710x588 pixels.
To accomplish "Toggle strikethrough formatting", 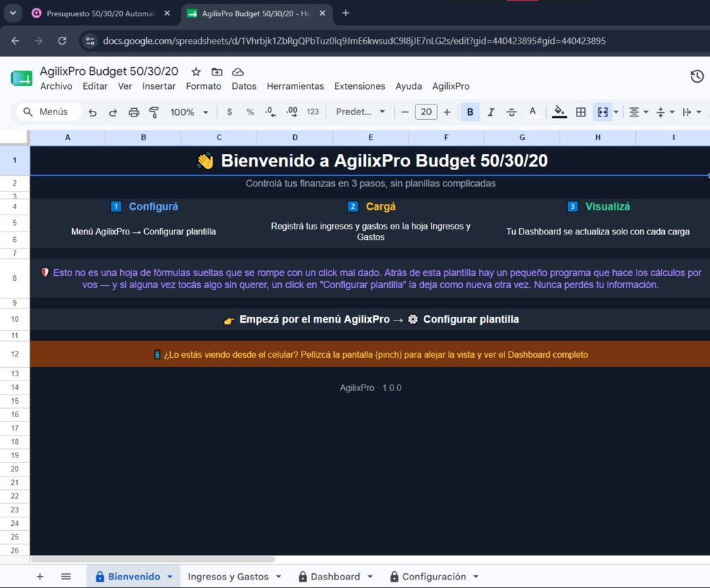I will click(511, 112).
